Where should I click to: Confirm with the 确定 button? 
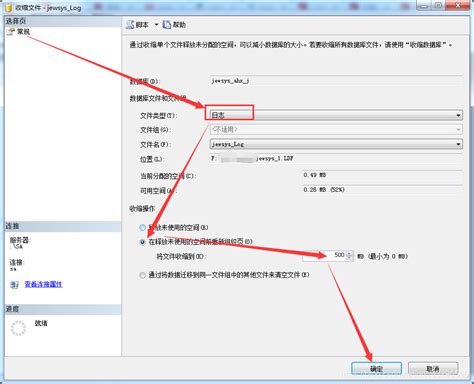[376, 369]
